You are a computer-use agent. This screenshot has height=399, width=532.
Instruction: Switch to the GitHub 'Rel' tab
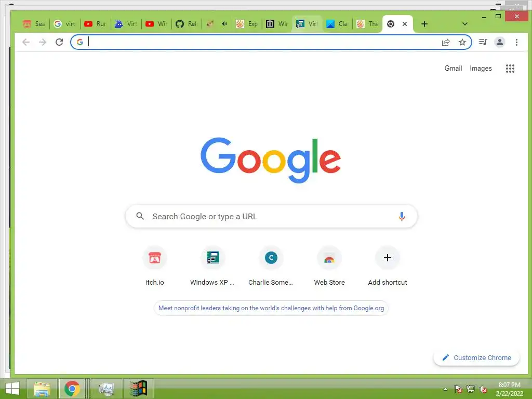click(187, 24)
